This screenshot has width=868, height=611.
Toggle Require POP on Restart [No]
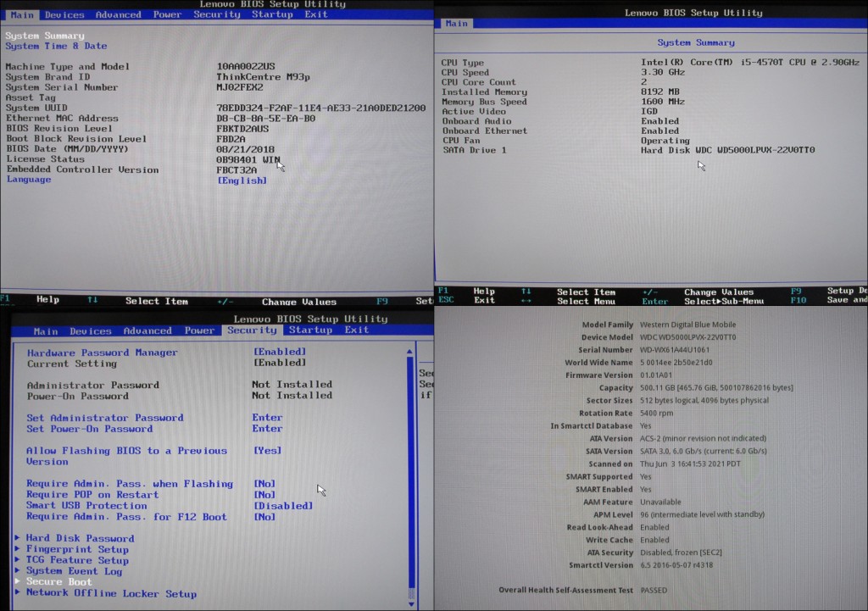pos(264,495)
